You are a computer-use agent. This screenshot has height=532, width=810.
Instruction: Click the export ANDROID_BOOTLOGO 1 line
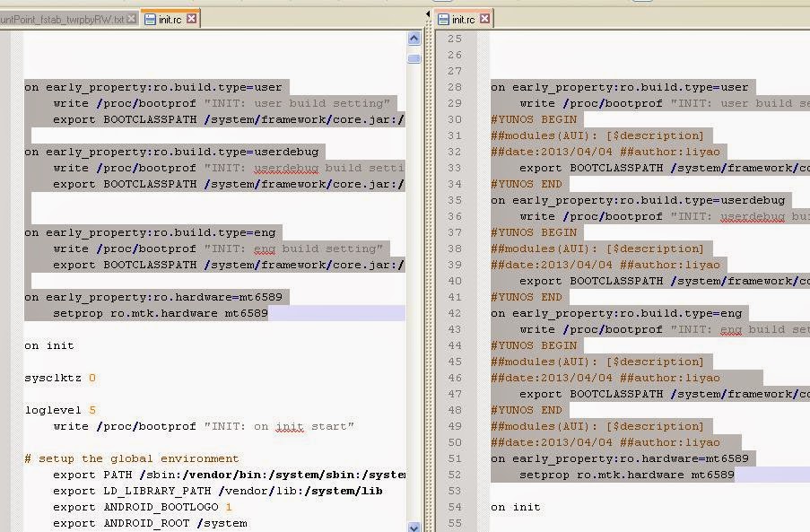[x=144, y=507]
